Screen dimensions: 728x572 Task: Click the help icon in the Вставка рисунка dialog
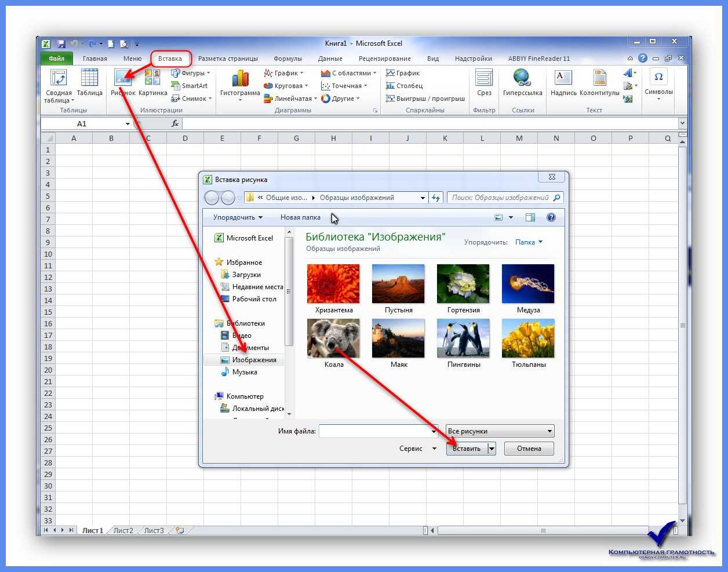pos(551,217)
